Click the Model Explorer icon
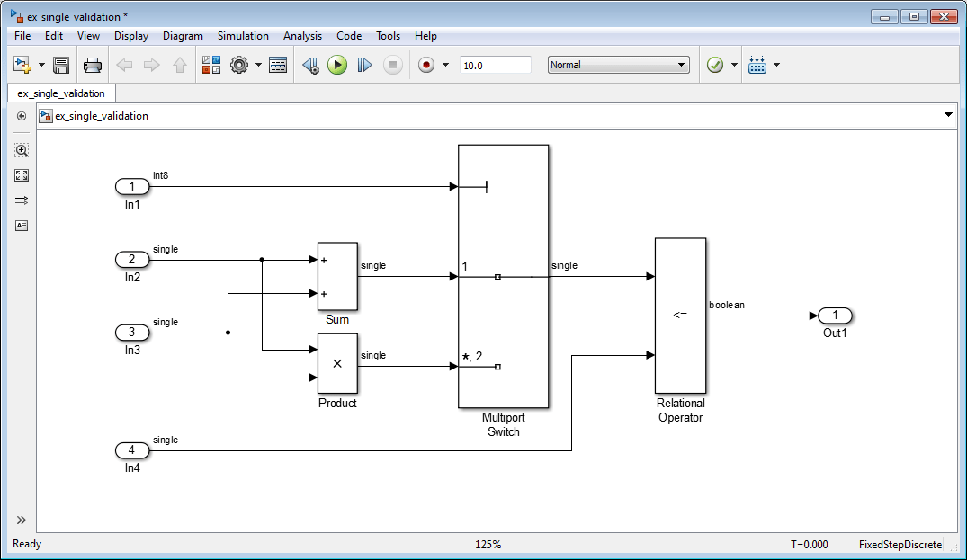The width and height of the screenshot is (967, 560). point(278,65)
